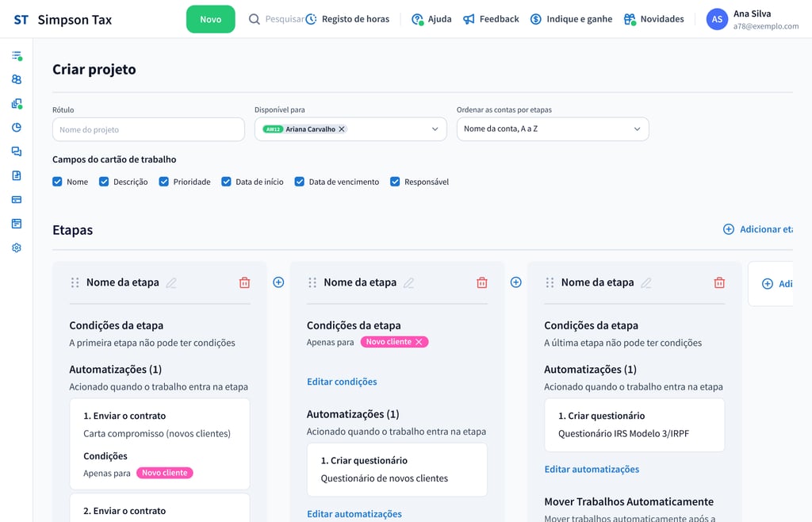
Task: Uncheck the Descrição checkbox
Action: coord(104,182)
